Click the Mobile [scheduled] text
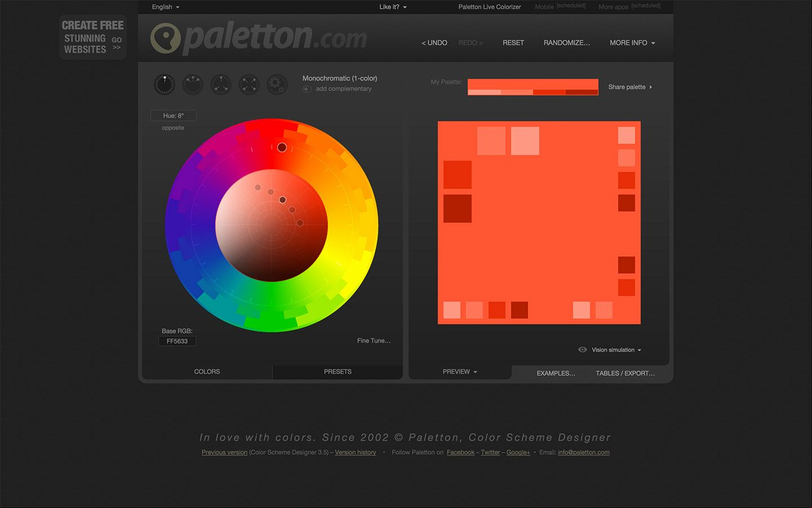812x508 pixels. coord(560,6)
